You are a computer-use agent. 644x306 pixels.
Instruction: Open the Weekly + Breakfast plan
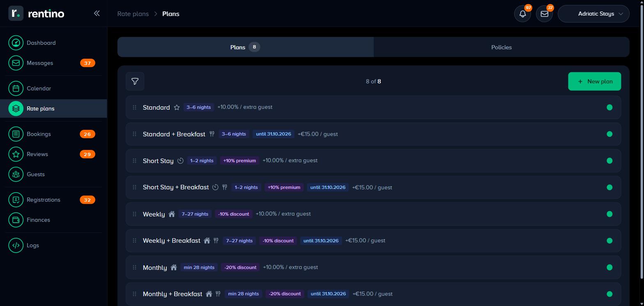click(373, 241)
